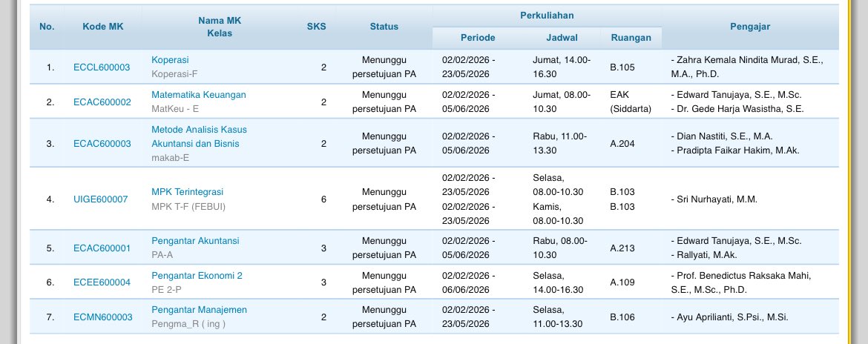This screenshot has height=344, width=868.
Task: Open course code link ECAC600002
Action: pos(102,102)
